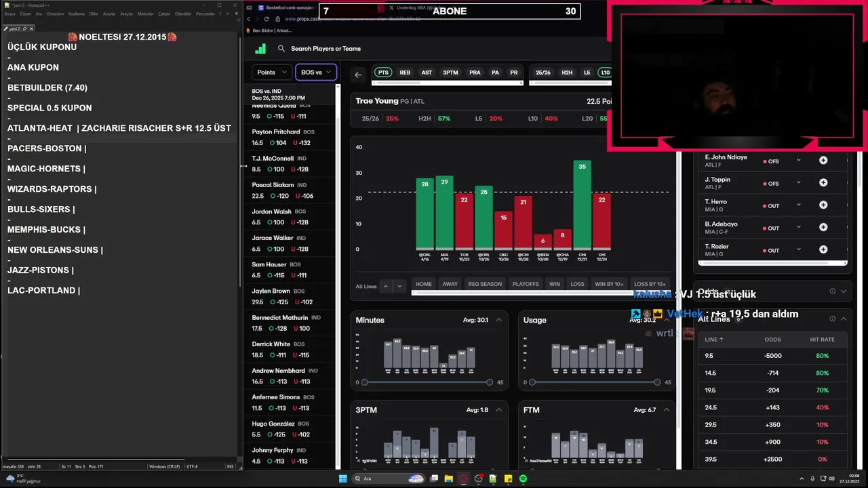Collapse the FTM chart panel
Viewport: 868px width, 488px height.
(x=667, y=409)
